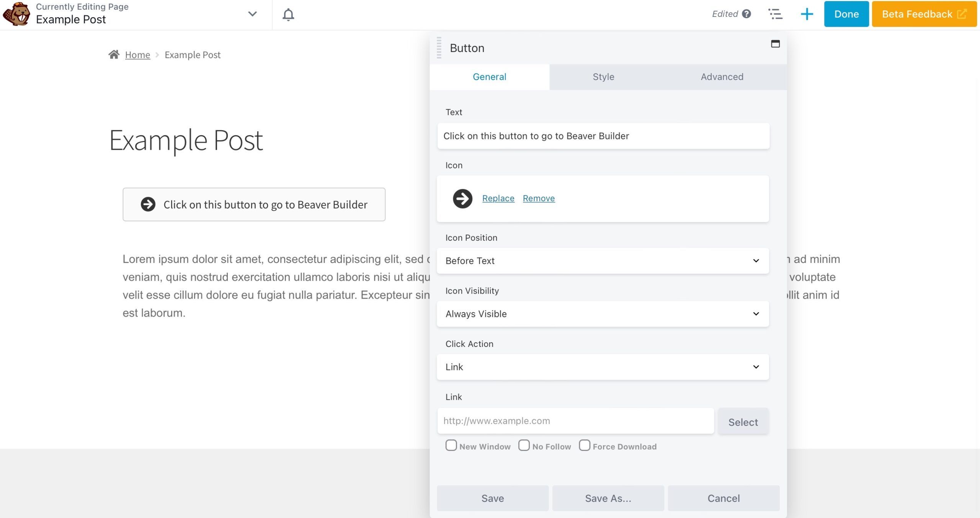Open the Icon Position dropdown

603,261
